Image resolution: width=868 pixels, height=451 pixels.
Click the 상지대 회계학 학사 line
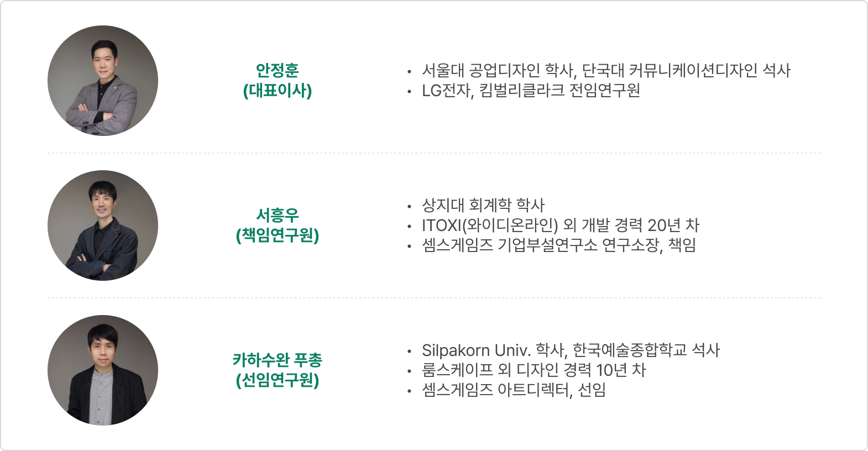(483, 205)
